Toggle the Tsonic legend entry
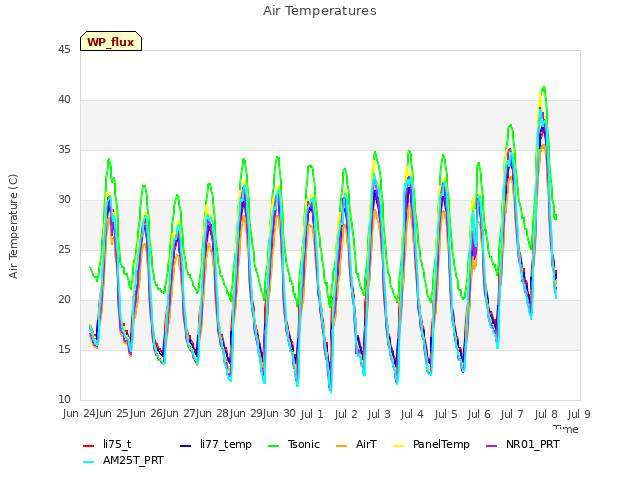Viewport: 640px width, 480px height. click(293, 444)
